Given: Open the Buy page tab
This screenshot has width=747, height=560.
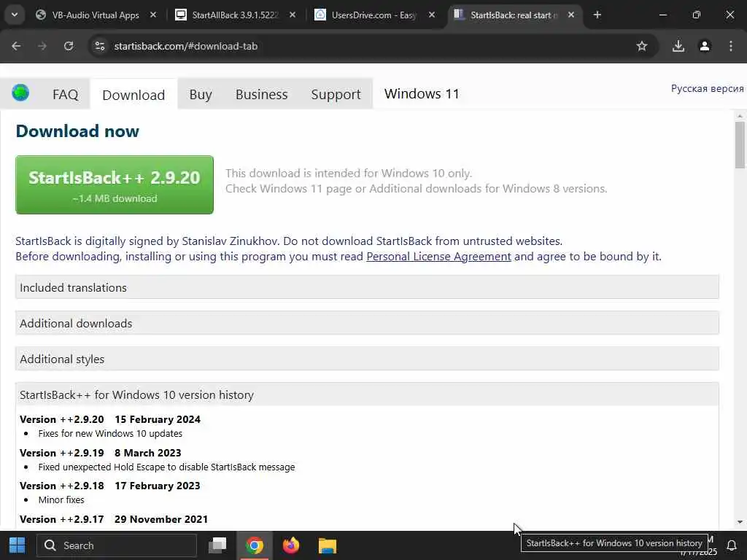Looking at the screenshot, I should pos(201,94).
